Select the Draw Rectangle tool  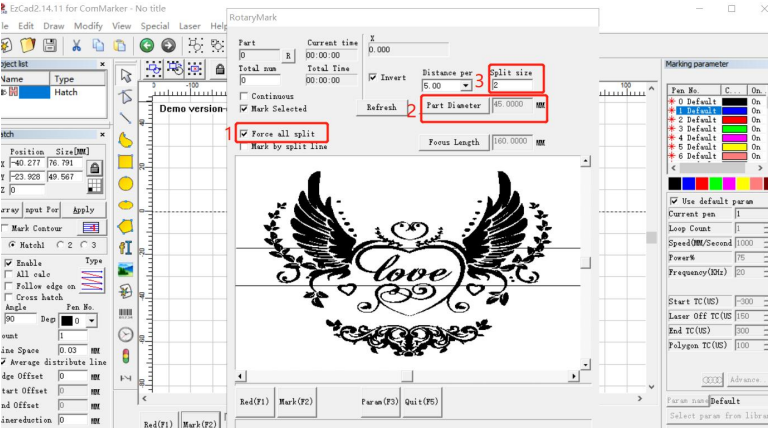click(126, 161)
